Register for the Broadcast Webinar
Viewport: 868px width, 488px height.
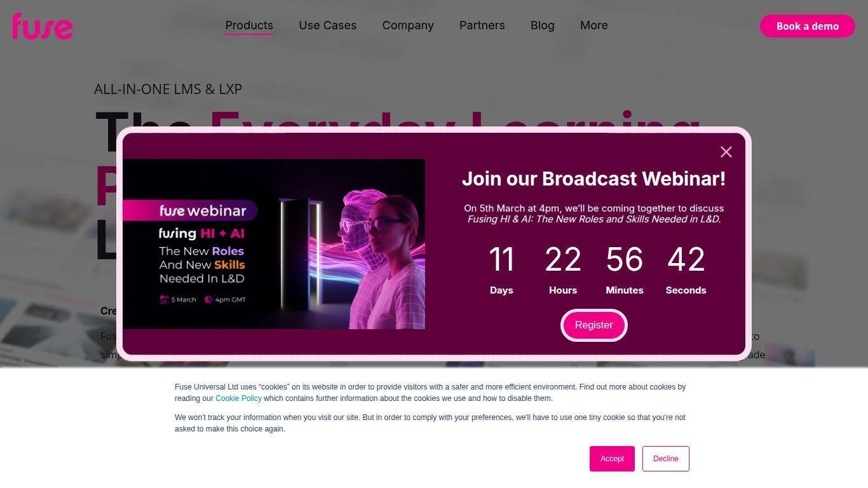[594, 325]
